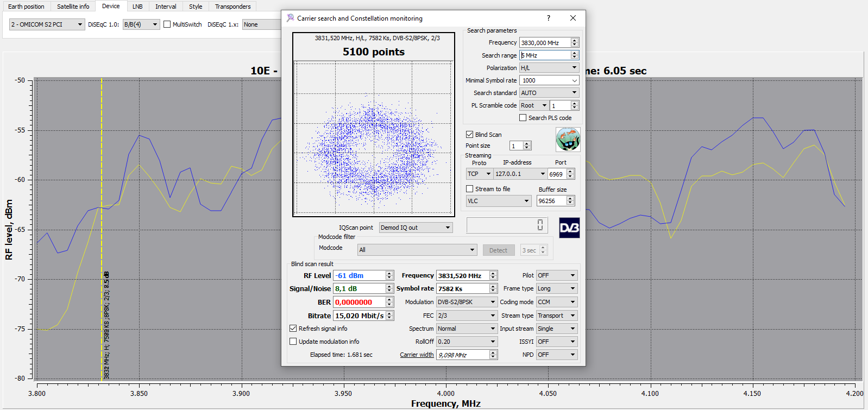Switch to the Style tab
This screenshot has width=868, height=410.
tap(196, 7)
